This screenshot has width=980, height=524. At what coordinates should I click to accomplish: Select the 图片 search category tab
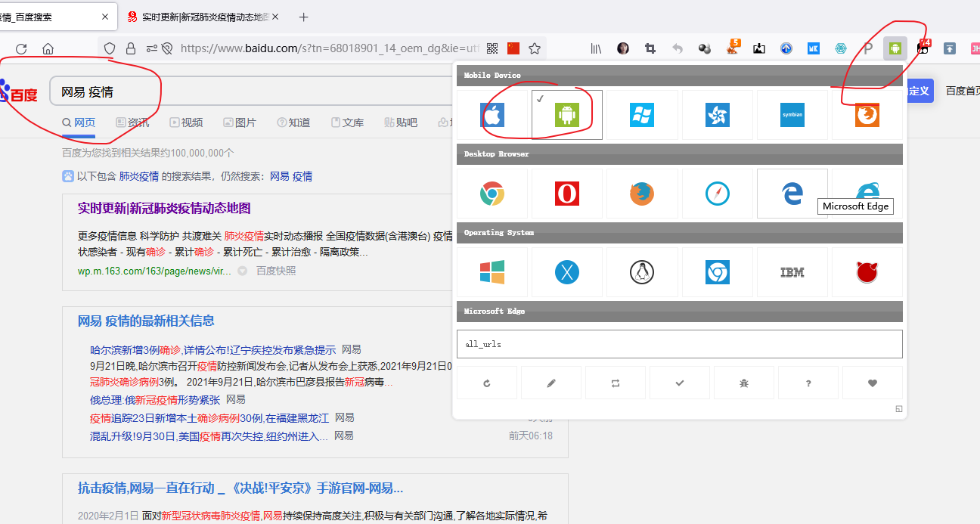[x=240, y=122]
